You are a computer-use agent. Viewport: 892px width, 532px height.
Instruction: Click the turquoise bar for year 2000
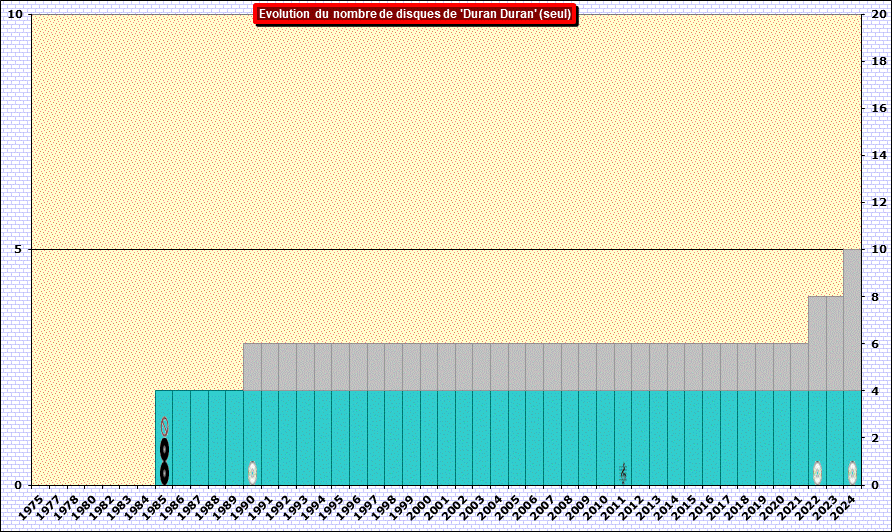click(x=428, y=437)
